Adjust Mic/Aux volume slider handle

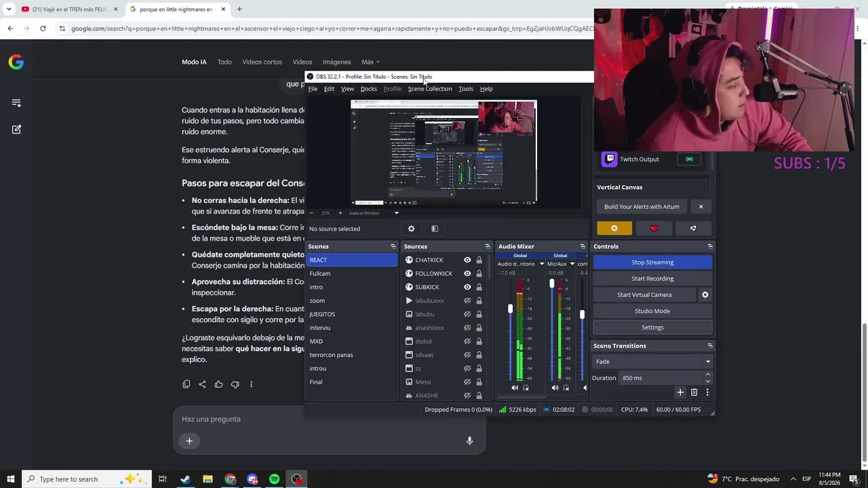pyautogui.click(x=551, y=283)
